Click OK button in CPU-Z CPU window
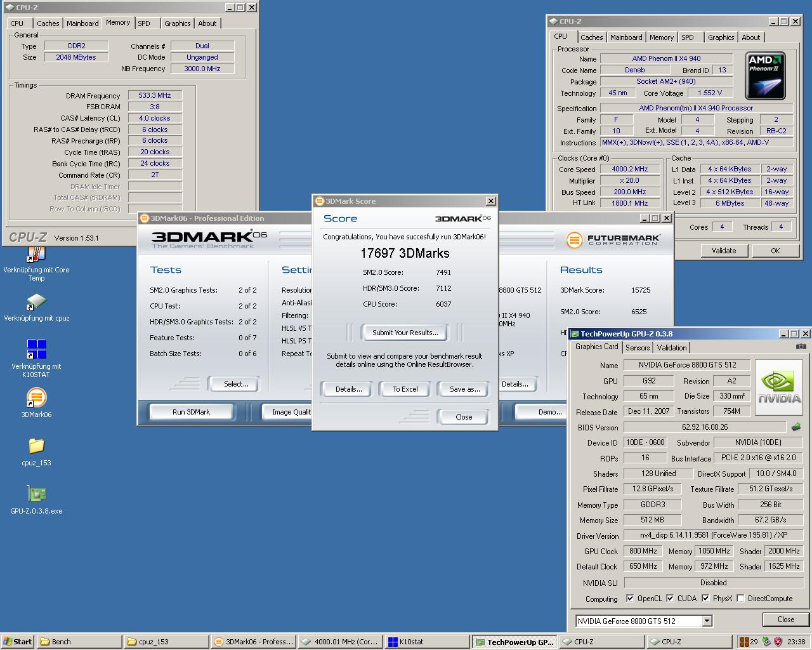The width and height of the screenshot is (812, 650). 775,251
